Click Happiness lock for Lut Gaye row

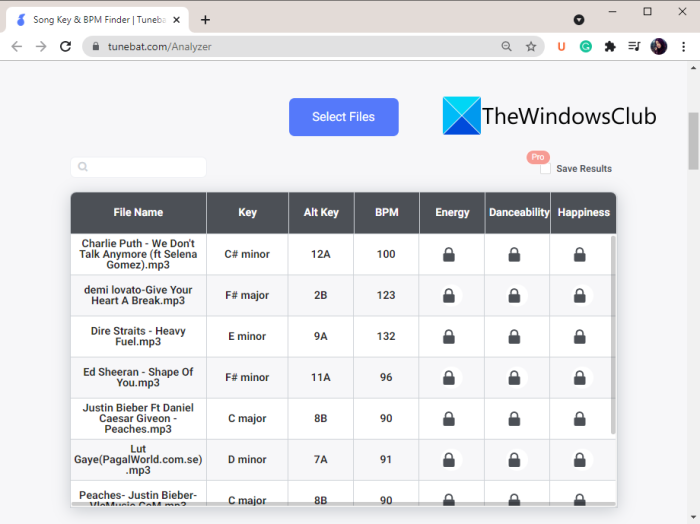[579, 460]
